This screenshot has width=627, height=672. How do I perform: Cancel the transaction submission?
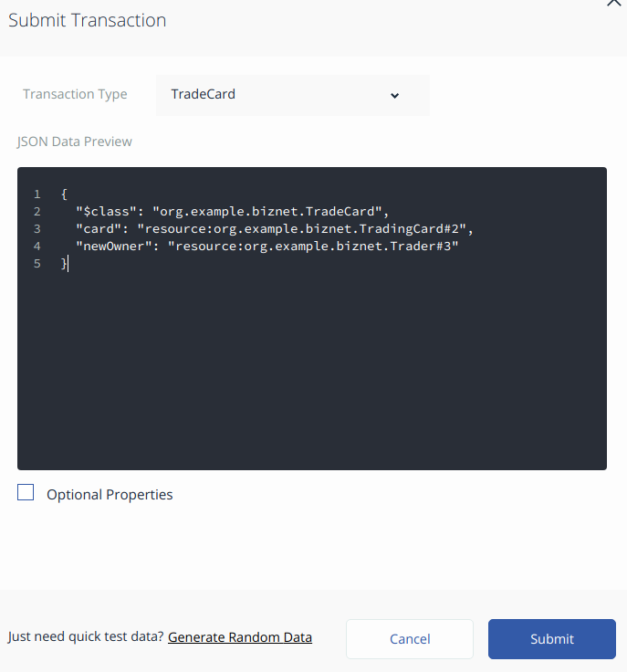pyautogui.click(x=410, y=639)
